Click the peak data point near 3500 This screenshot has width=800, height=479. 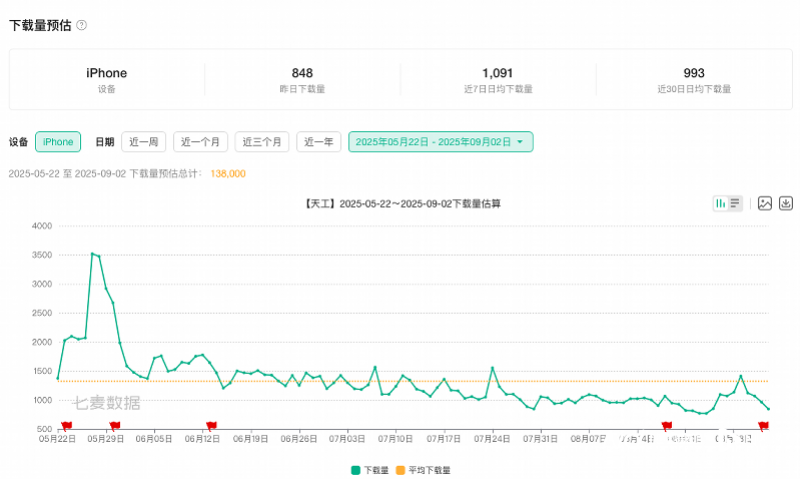92,254
